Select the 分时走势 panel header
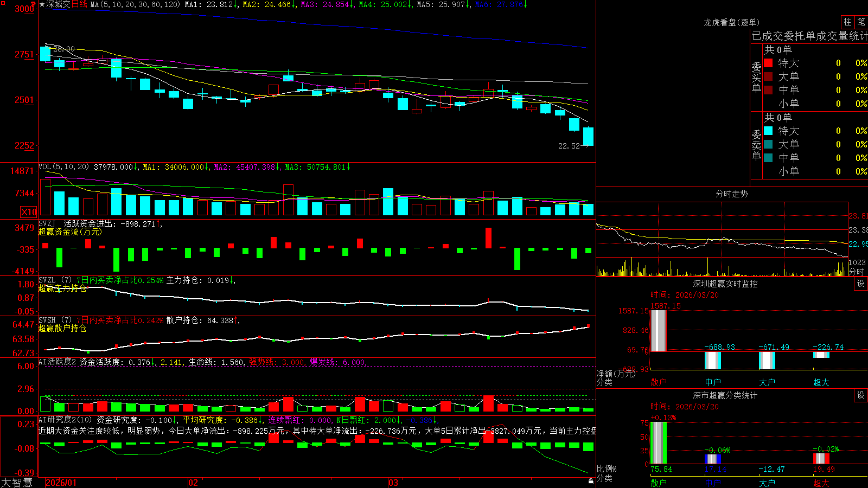Image resolution: width=868 pixels, height=488 pixels. click(731, 194)
